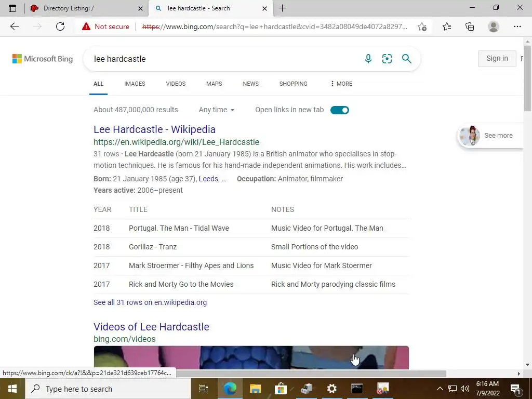Click the Not secure warning icon
This screenshot has height=399, width=532.
tap(86, 26)
